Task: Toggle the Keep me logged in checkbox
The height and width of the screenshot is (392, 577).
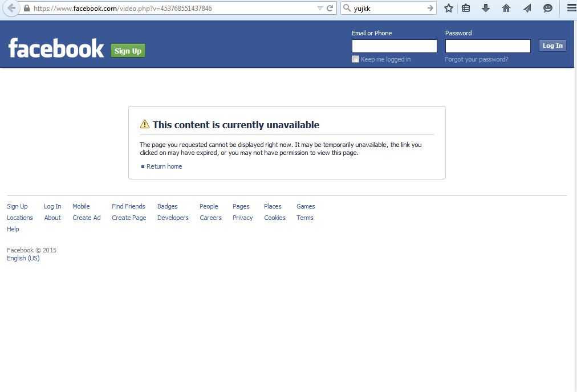Action: (x=355, y=59)
